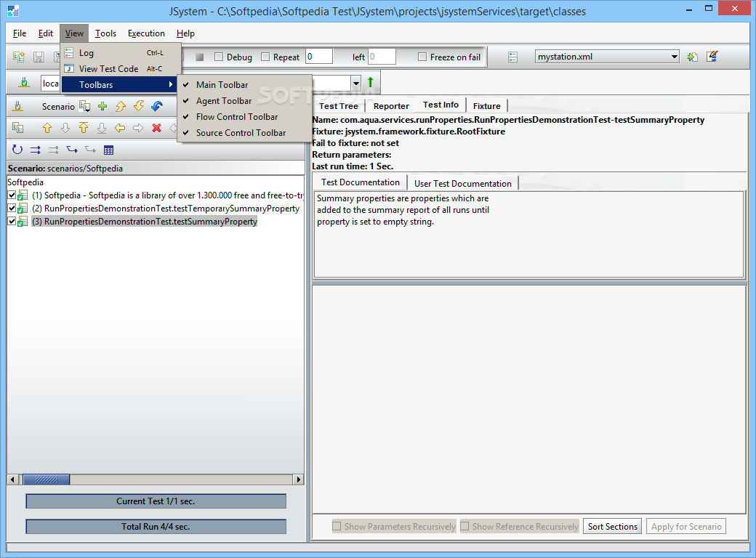Toggle Flow Control Toolbar visibility
Screen dimensions: 756x558
[244, 116]
